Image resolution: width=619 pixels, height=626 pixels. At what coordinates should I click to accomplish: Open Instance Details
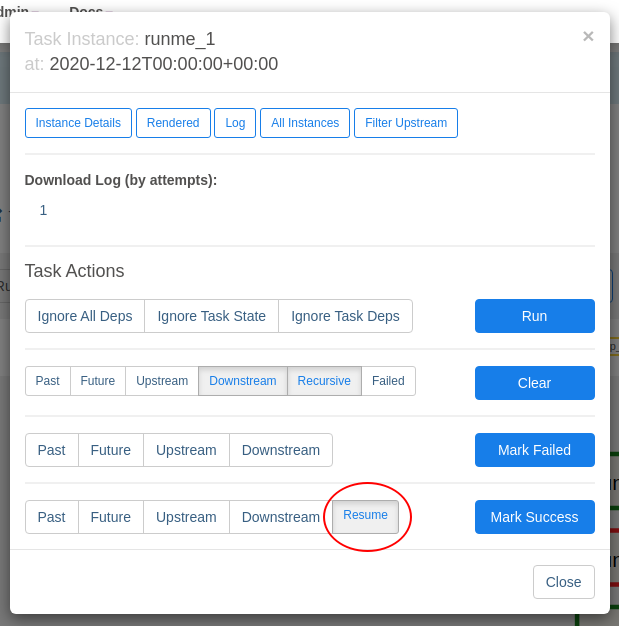click(x=78, y=123)
